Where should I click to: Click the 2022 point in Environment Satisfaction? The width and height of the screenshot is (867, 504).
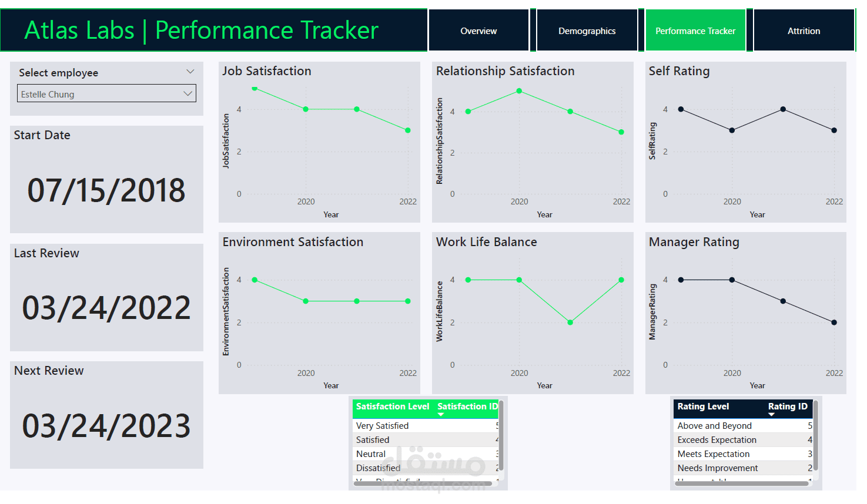point(408,301)
